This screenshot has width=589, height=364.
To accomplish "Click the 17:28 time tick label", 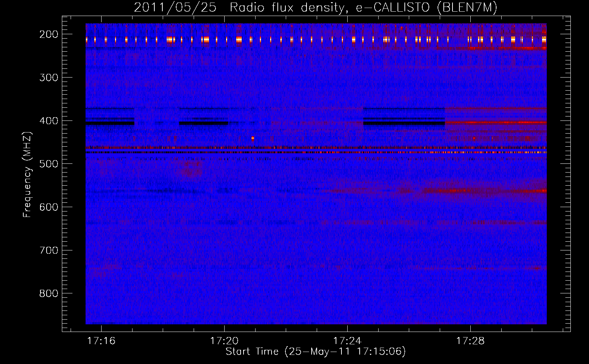I will pyautogui.click(x=471, y=341).
